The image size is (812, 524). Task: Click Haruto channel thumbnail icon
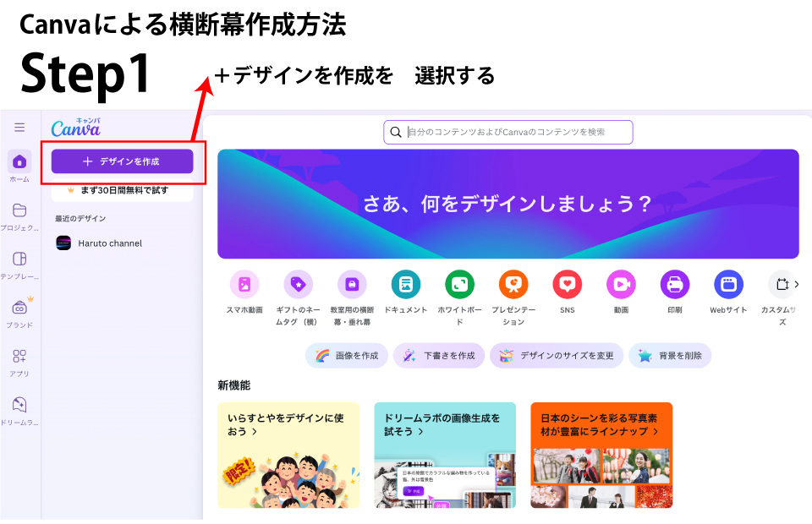tap(63, 243)
